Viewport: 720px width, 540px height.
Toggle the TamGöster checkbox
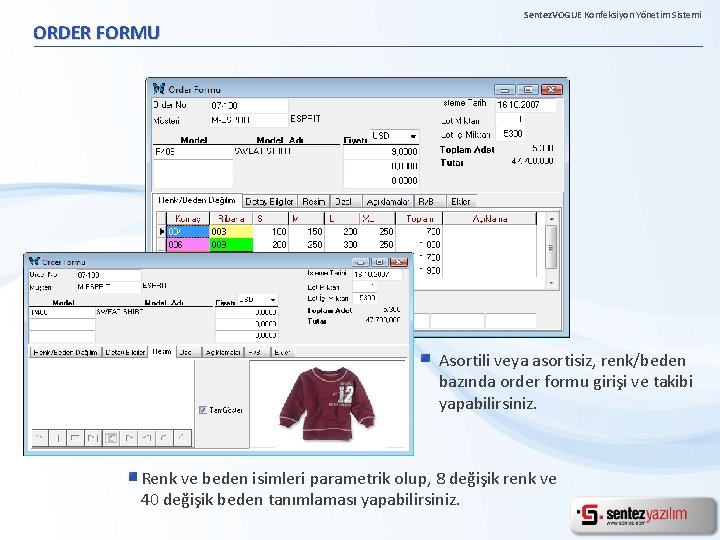pos(202,410)
